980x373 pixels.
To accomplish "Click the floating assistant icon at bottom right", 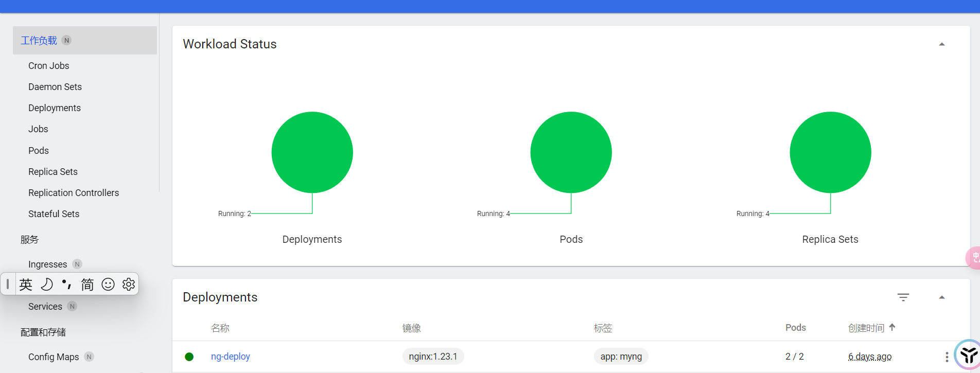I will pyautogui.click(x=969, y=354).
